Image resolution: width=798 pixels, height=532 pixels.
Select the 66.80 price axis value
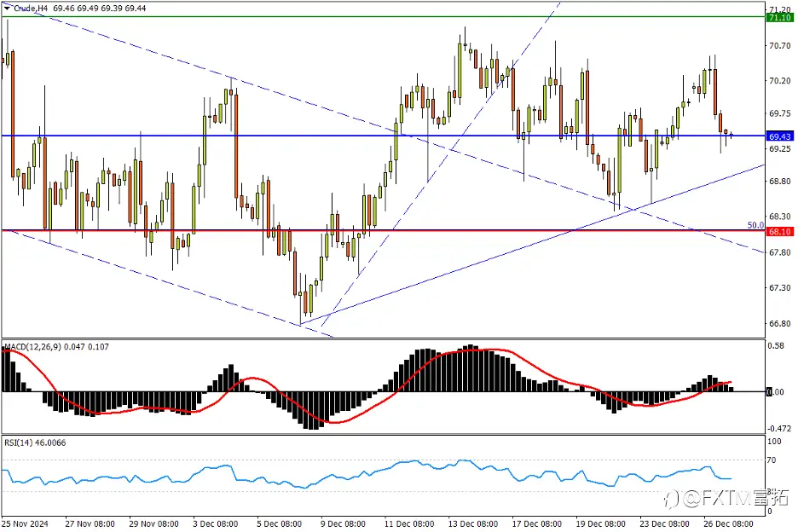pyautogui.click(x=780, y=324)
